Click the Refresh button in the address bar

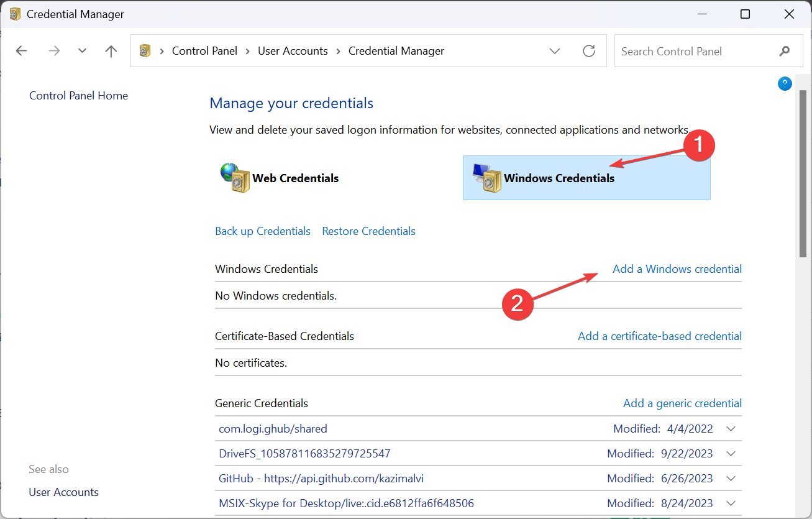click(589, 51)
